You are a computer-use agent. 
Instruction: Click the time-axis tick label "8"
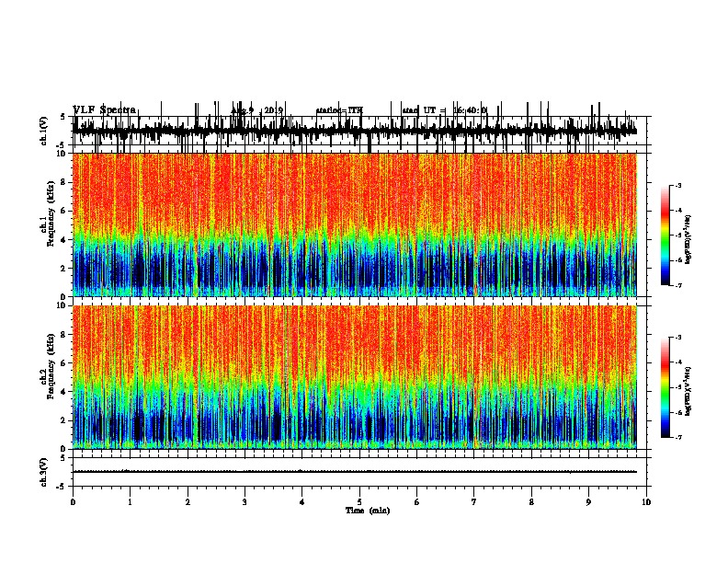(x=531, y=502)
